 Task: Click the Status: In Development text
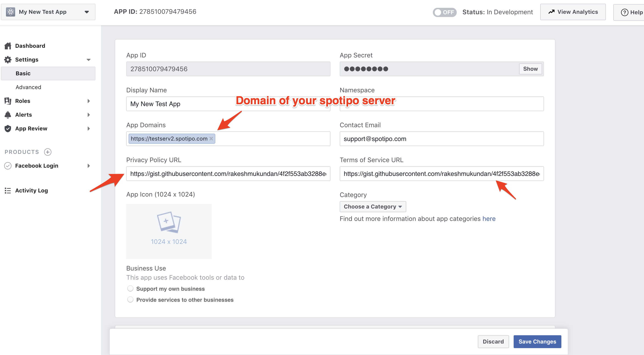[498, 12]
